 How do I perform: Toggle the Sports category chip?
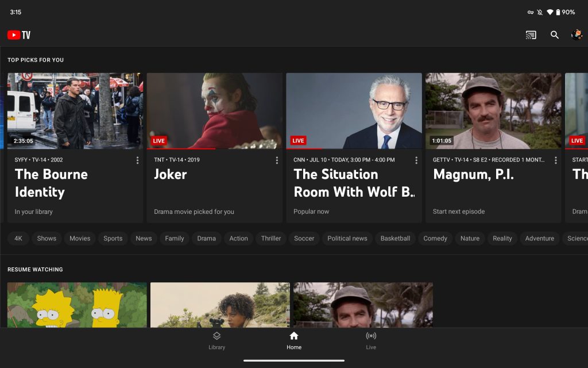coord(113,239)
